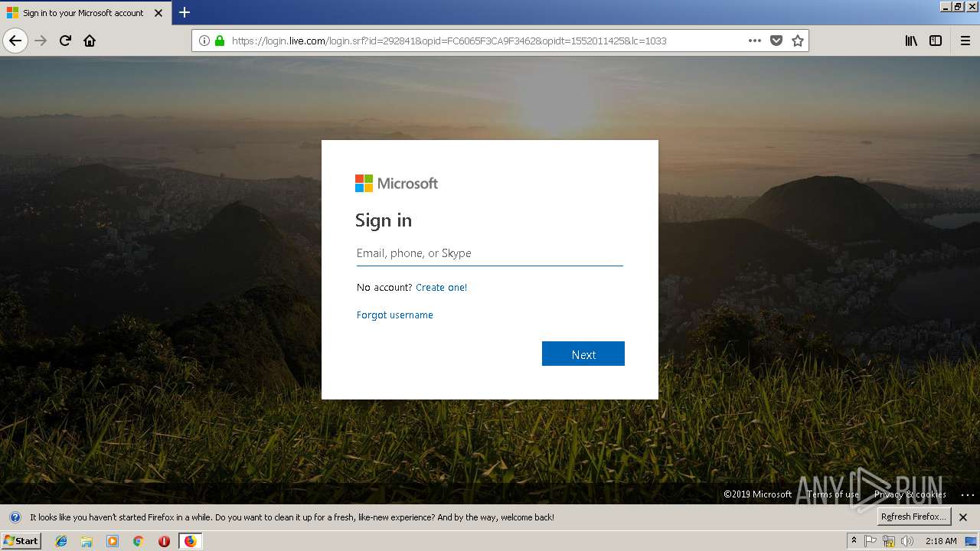Click the ©2019 Microsoft footer text

[758, 494]
